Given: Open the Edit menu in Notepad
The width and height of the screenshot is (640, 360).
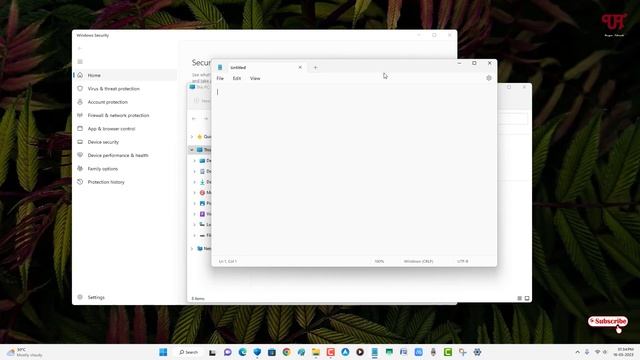Looking at the screenshot, I should [237, 78].
